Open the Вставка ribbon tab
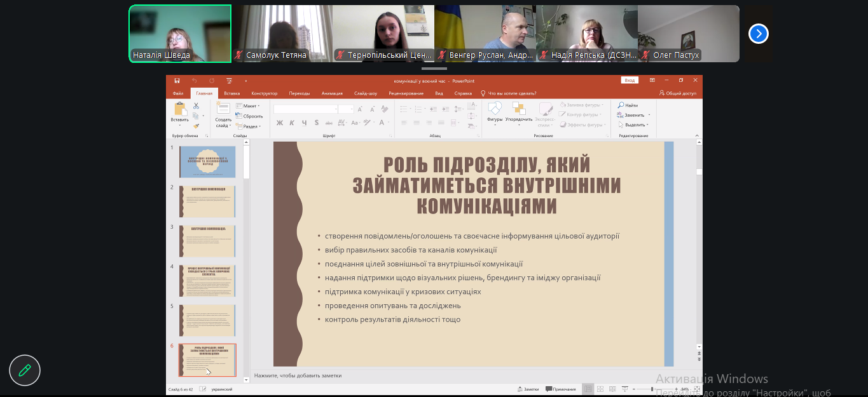Image resolution: width=868 pixels, height=397 pixels. point(231,93)
